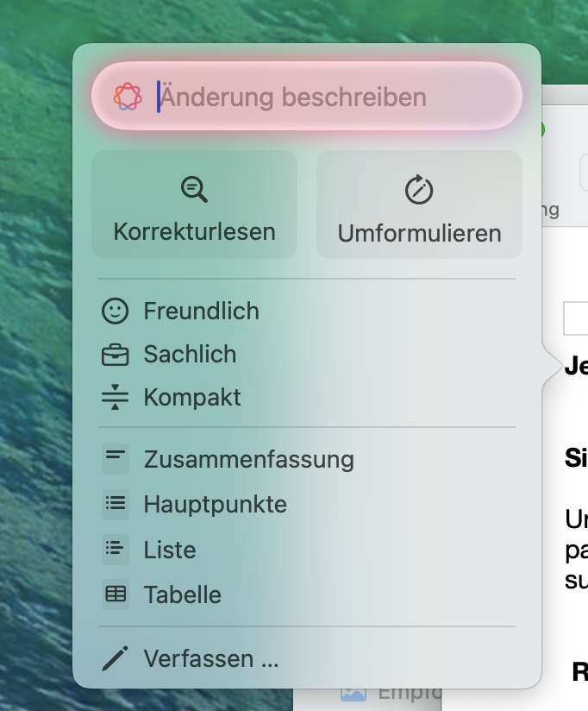
Task: Focus the Änderung beschreiben text field
Action: click(x=307, y=96)
